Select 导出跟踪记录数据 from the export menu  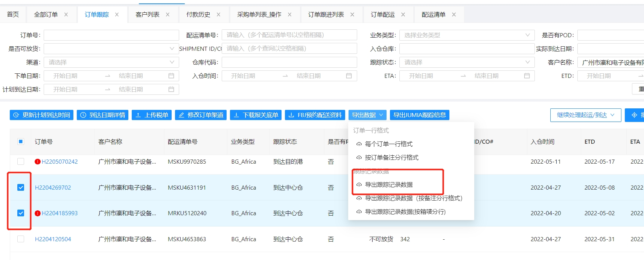click(x=389, y=185)
